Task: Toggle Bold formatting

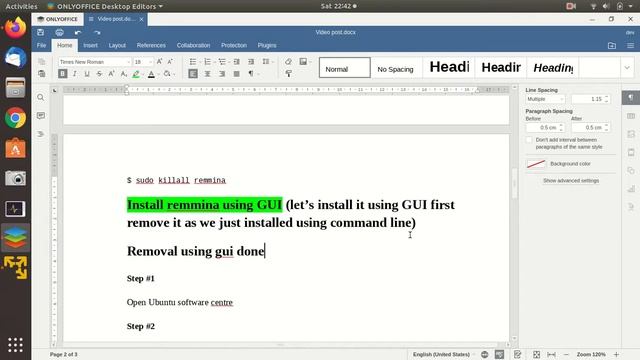Action: [x=62, y=74]
